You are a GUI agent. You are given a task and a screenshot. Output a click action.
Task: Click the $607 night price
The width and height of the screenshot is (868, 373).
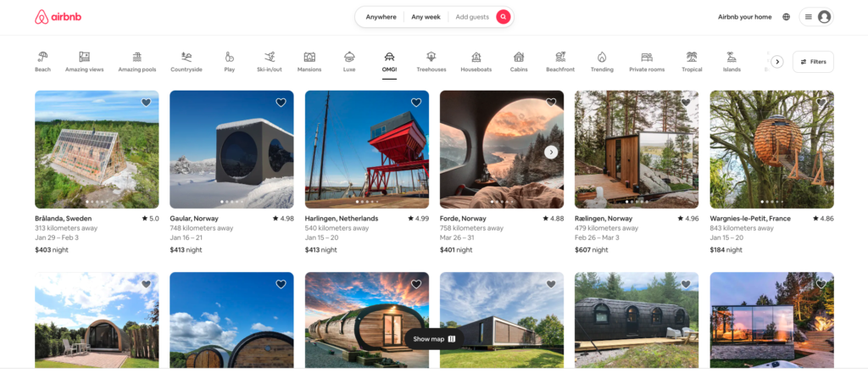tap(591, 249)
